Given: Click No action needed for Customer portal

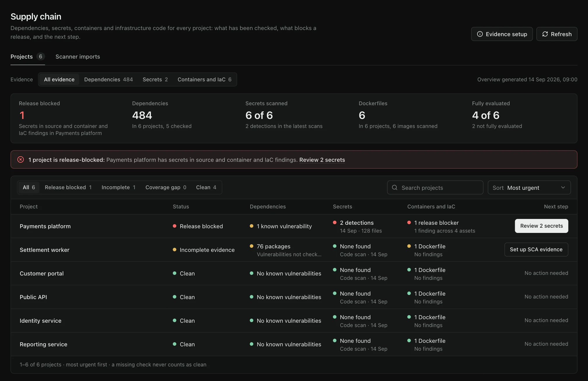Looking at the screenshot, I should click(x=546, y=273).
